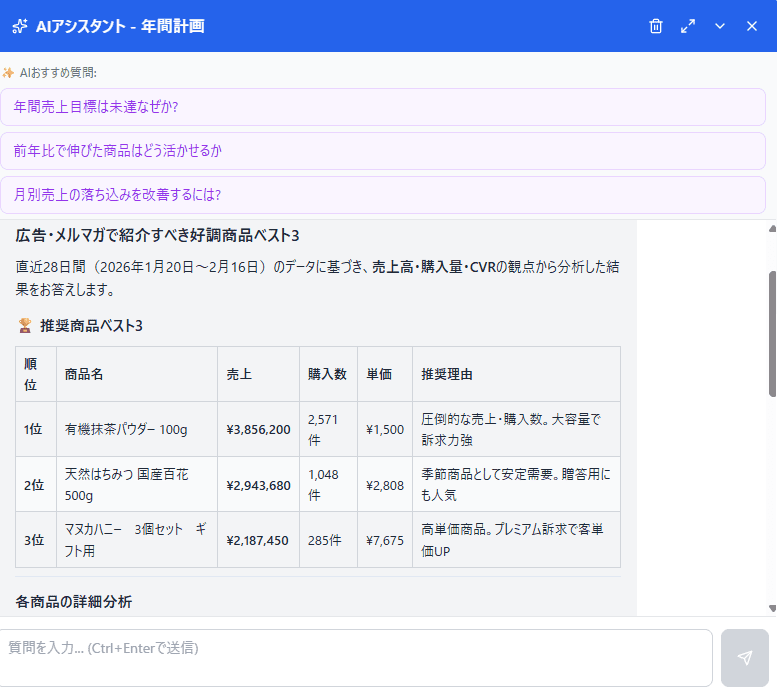777x690 pixels.
Task: Select suggestion 年間売上目標は未達なぜか?
Action: [x=383, y=107]
